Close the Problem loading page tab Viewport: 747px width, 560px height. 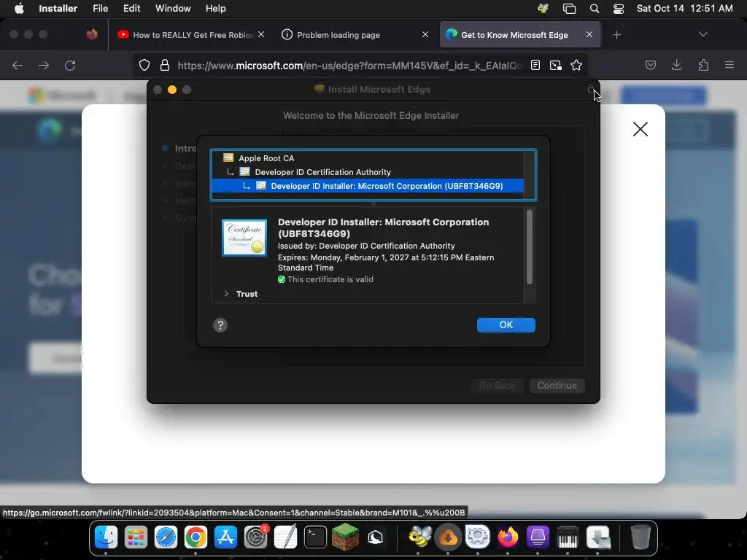tap(425, 34)
